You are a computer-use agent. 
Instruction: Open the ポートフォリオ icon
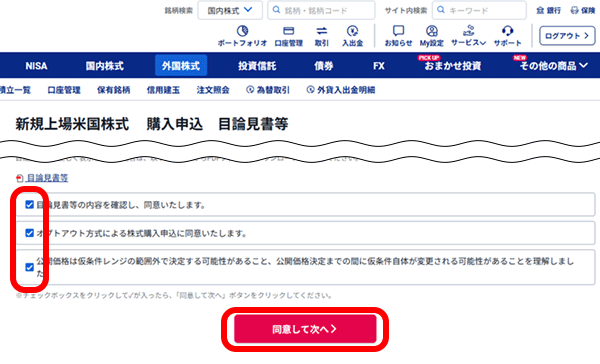(242, 31)
